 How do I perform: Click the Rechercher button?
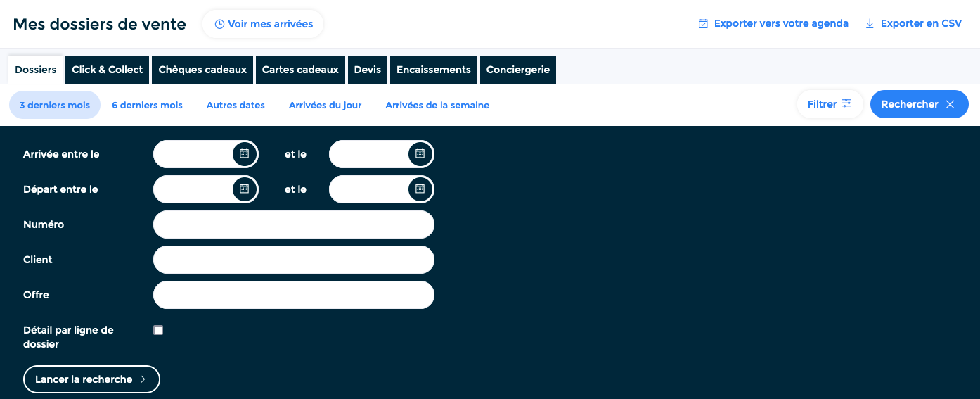click(919, 104)
